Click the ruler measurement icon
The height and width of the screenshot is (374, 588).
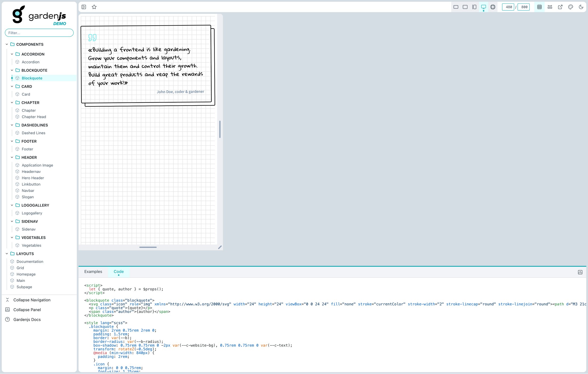coord(550,7)
